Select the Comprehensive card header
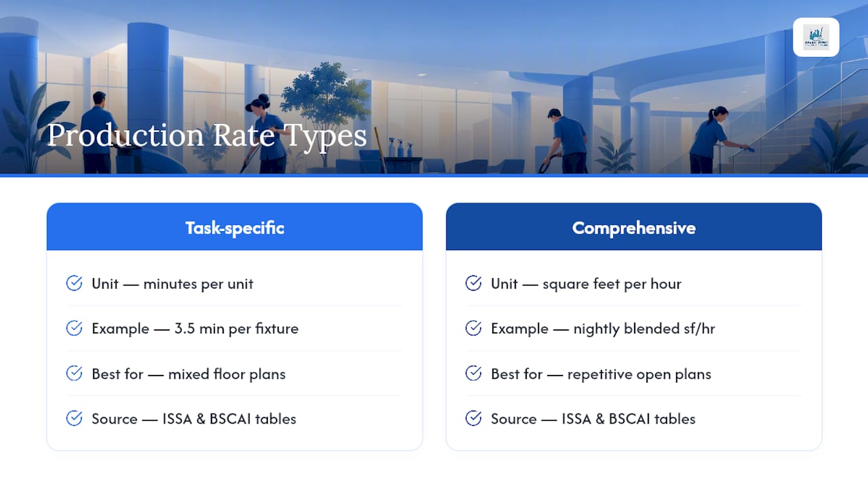Viewport: 868px width, 488px height. click(x=634, y=227)
